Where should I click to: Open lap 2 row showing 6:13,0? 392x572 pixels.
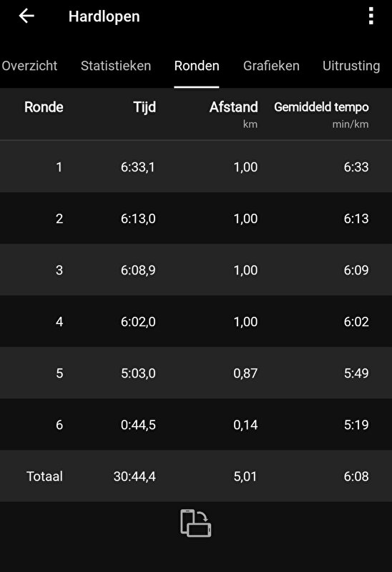pyautogui.click(x=196, y=218)
